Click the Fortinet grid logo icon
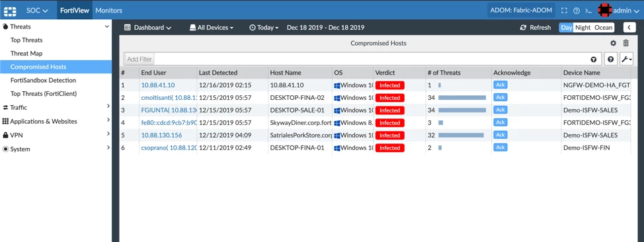The image size is (644, 242). pyautogui.click(x=10, y=11)
